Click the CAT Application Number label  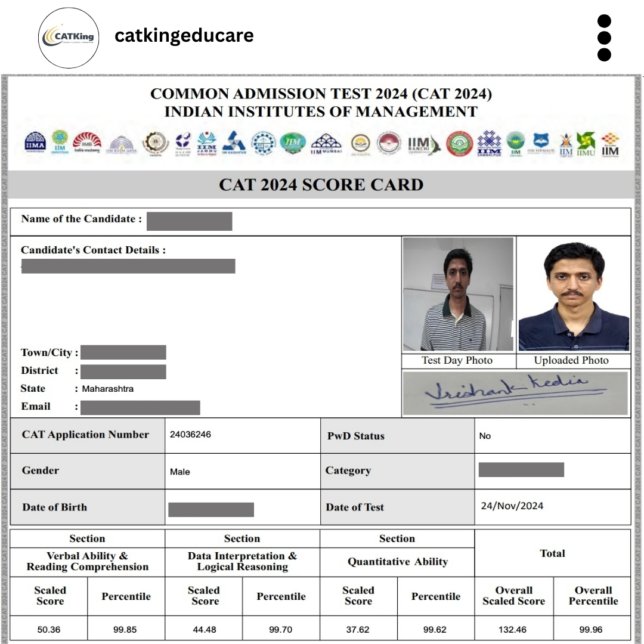click(85, 435)
